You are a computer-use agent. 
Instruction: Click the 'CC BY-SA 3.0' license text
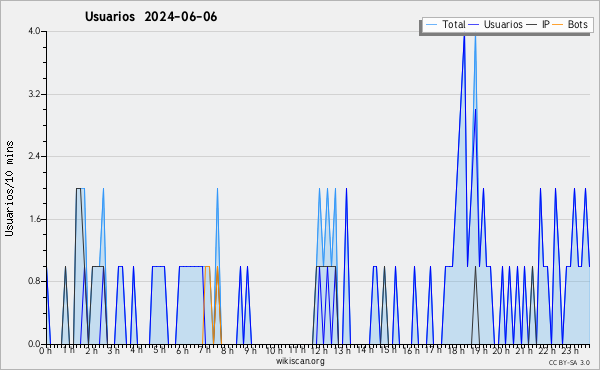click(569, 363)
